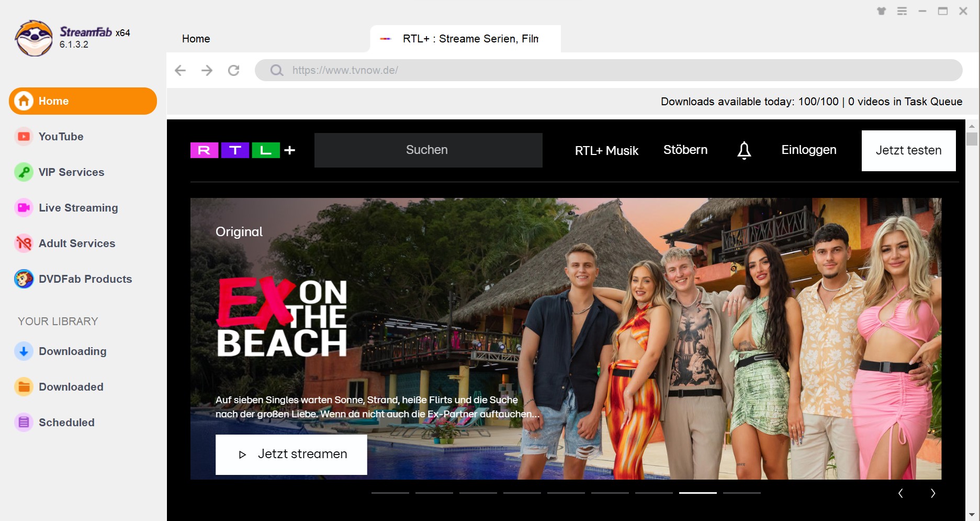Go back with the browser back arrow

180,70
